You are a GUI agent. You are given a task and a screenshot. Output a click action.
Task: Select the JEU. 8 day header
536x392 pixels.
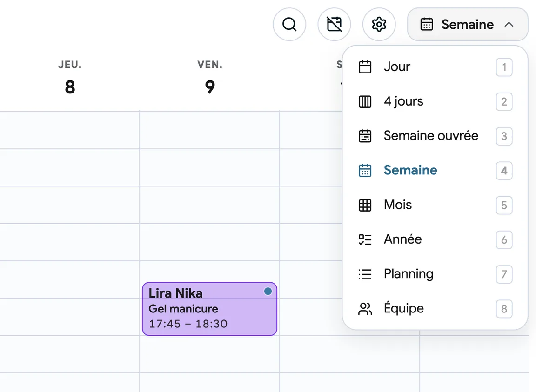point(70,77)
